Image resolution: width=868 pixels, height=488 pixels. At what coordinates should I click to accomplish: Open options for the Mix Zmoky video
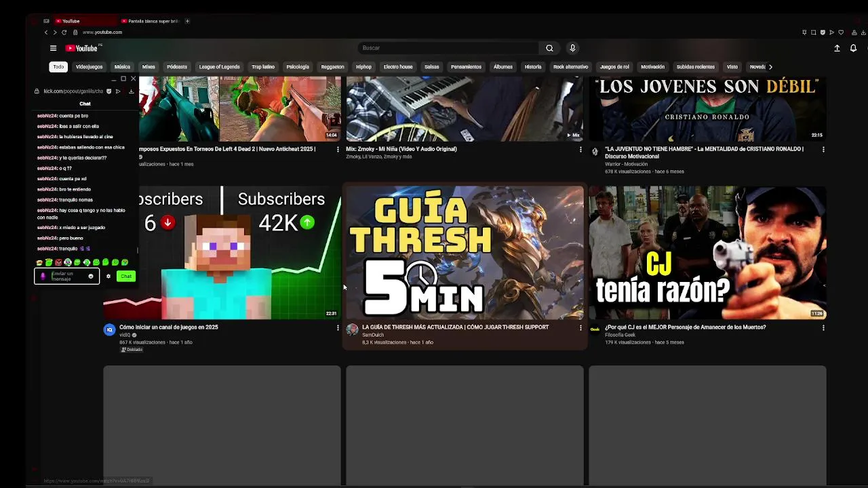(x=580, y=149)
